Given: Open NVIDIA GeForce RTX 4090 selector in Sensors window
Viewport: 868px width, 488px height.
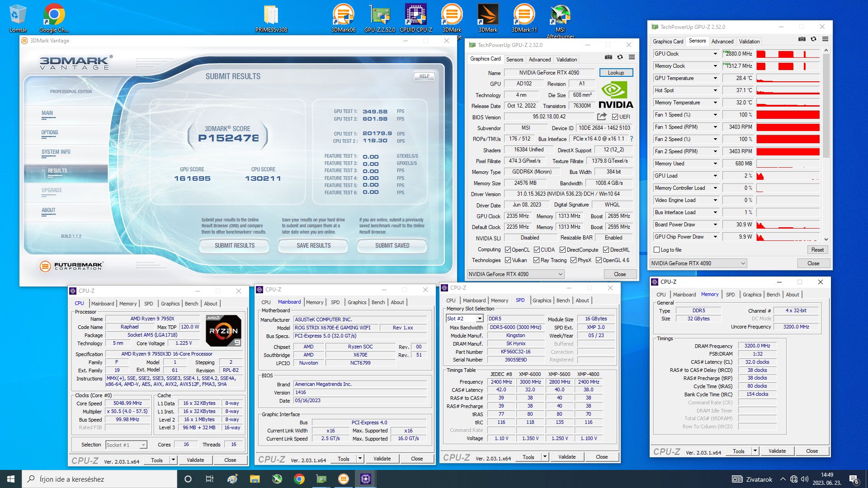Looking at the screenshot, I should pyautogui.click(x=698, y=263).
